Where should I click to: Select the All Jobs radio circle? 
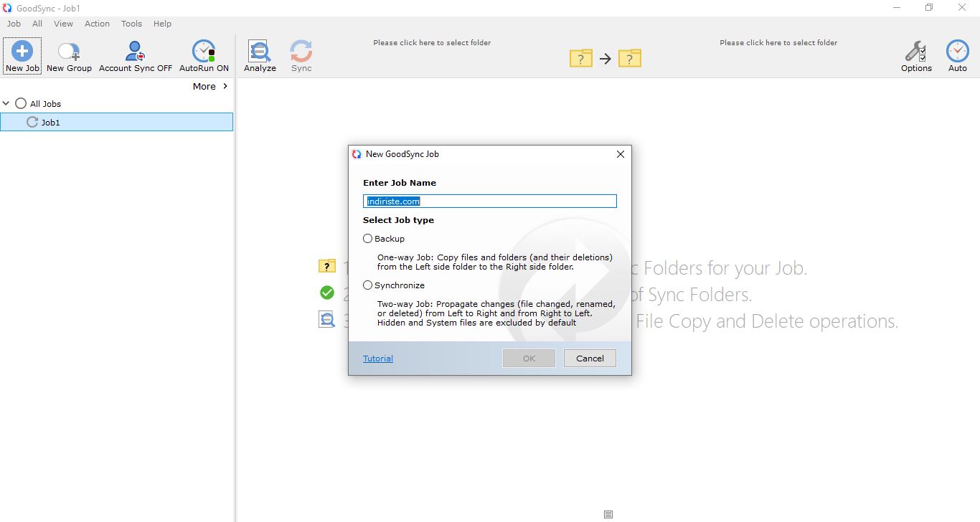[x=21, y=103]
